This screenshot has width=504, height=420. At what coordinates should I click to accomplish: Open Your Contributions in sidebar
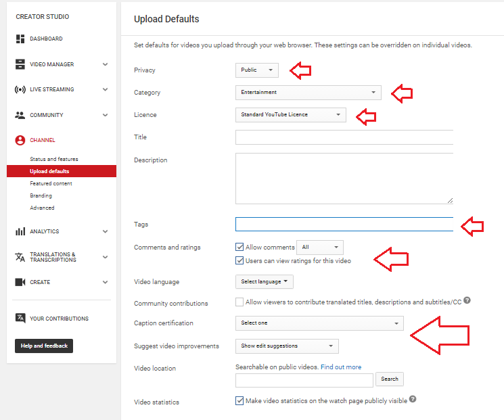point(59,319)
